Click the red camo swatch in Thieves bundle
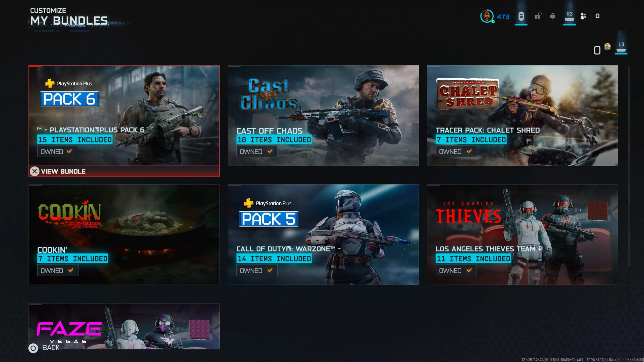 point(598,210)
